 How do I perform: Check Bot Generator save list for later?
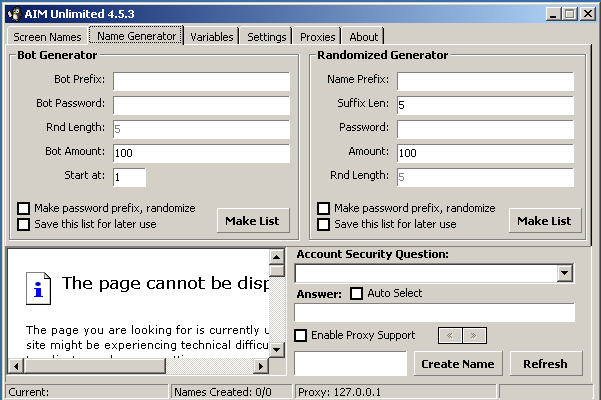click(24, 224)
